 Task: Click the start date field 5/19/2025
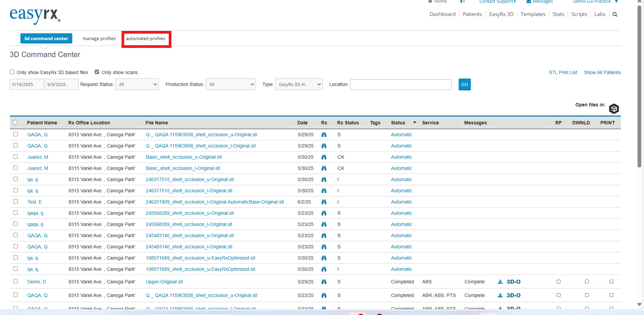coord(27,84)
